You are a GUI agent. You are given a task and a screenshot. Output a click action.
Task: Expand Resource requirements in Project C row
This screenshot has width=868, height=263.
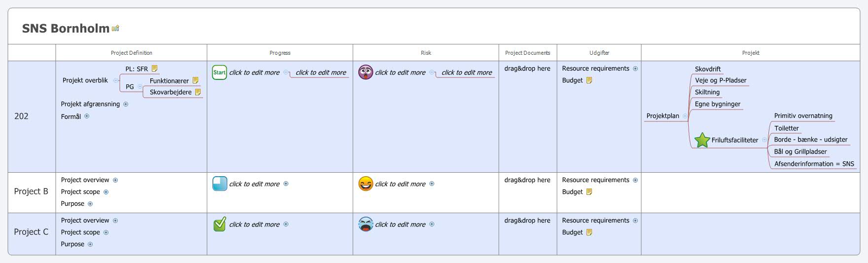635,221
